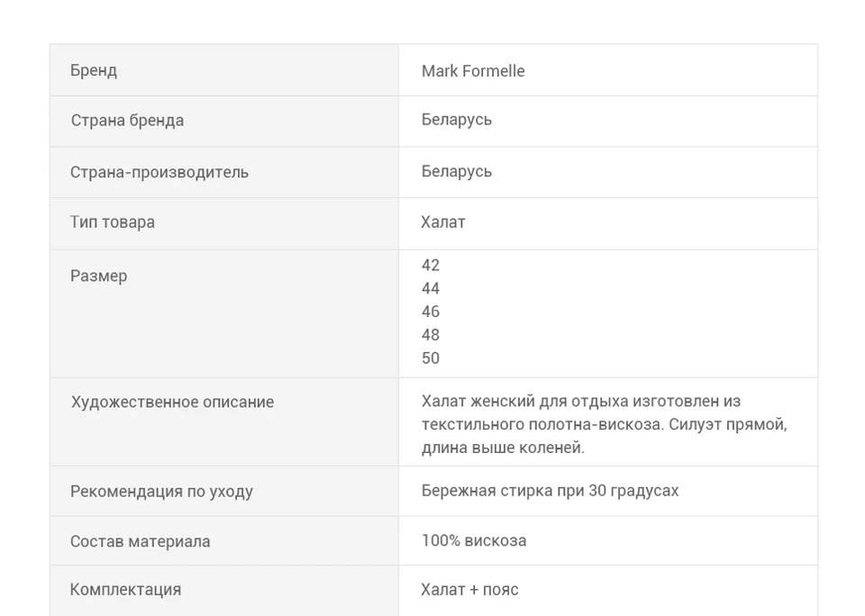Click the Mark Formelle brand value

pos(473,71)
